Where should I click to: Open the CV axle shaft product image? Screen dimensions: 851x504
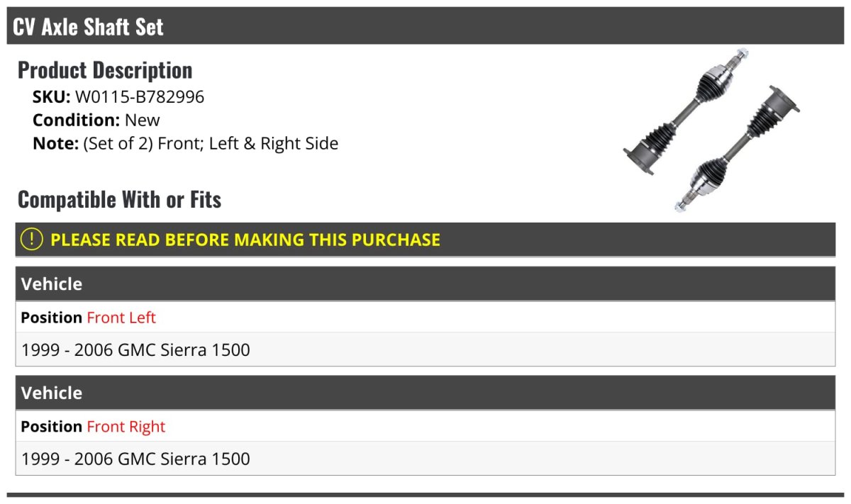[711, 130]
